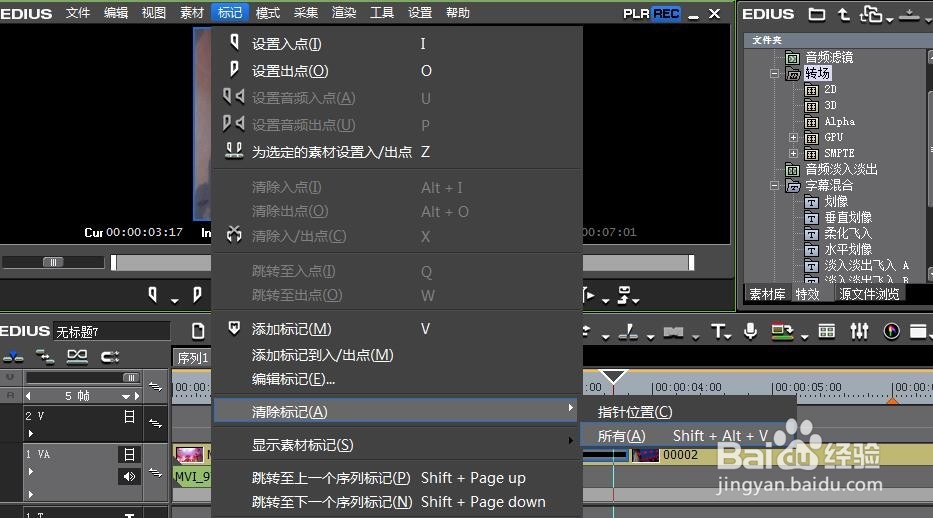Toggle video on track 2 V
Screen dimensions: 933x518
129,416
